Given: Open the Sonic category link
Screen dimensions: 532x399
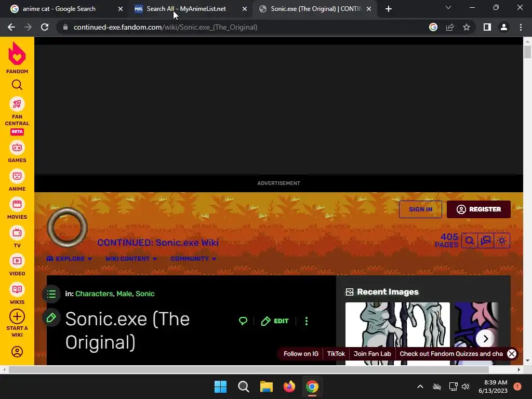Looking at the screenshot, I should (145, 294).
